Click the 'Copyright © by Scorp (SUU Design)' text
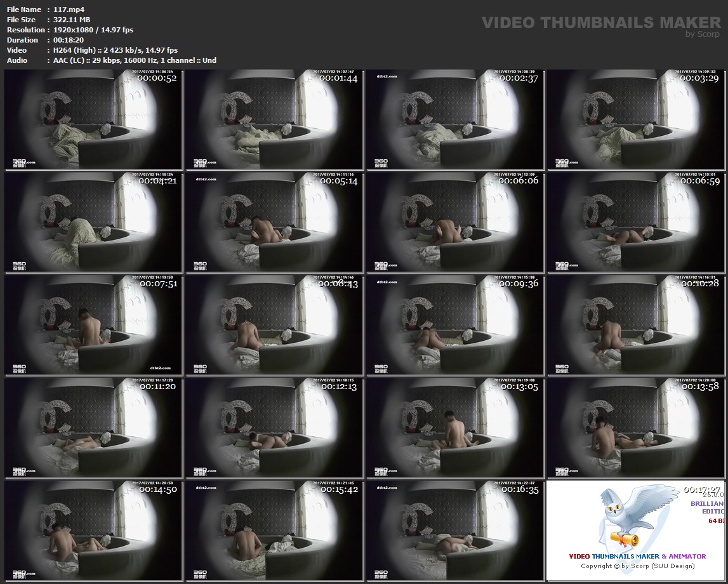The height and width of the screenshot is (584, 728). (637, 566)
